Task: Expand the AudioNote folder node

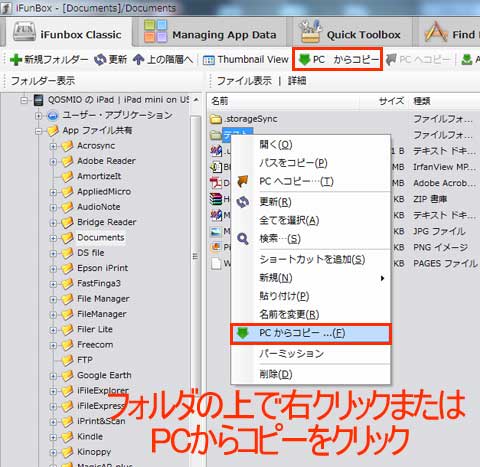Action: coord(53,207)
